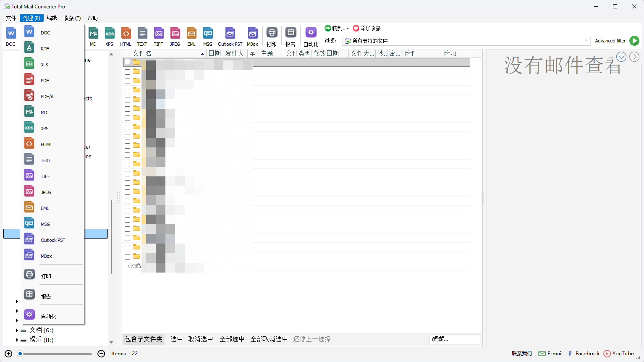Click zoom out minus icon in status bar
The height and width of the screenshot is (362, 644).
coord(101,354)
